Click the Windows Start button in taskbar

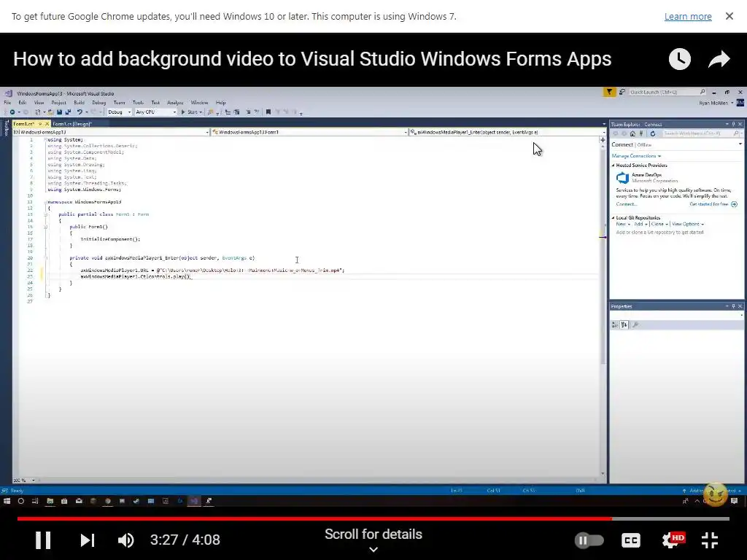coord(7,501)
